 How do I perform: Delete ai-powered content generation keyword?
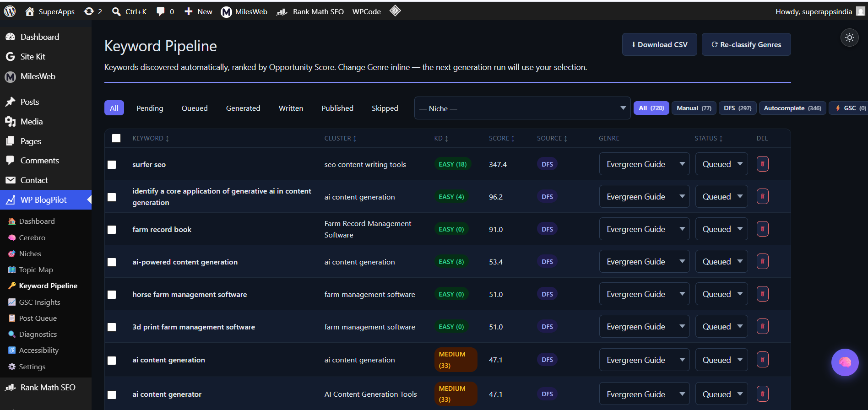[762, 261]
